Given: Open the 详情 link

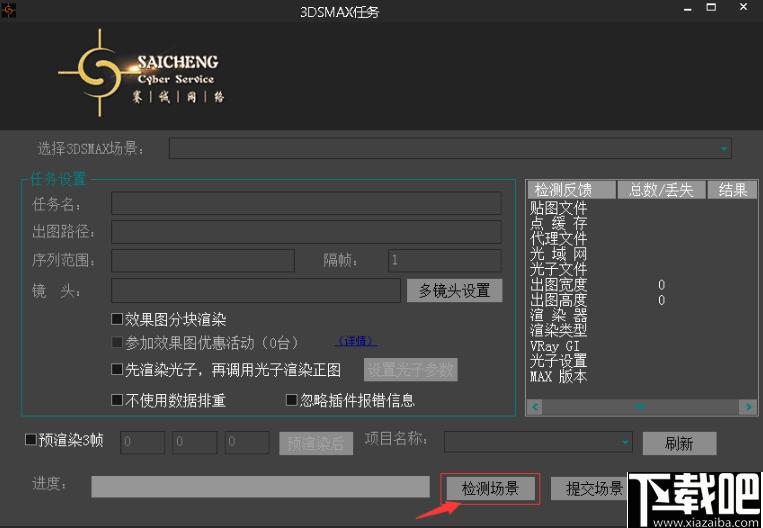Looking at the screenshot, I should [357, 342].
